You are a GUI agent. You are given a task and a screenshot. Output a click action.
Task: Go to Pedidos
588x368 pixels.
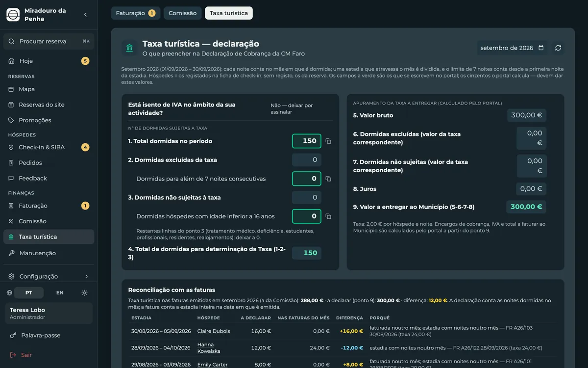click(x=49, y=163)
